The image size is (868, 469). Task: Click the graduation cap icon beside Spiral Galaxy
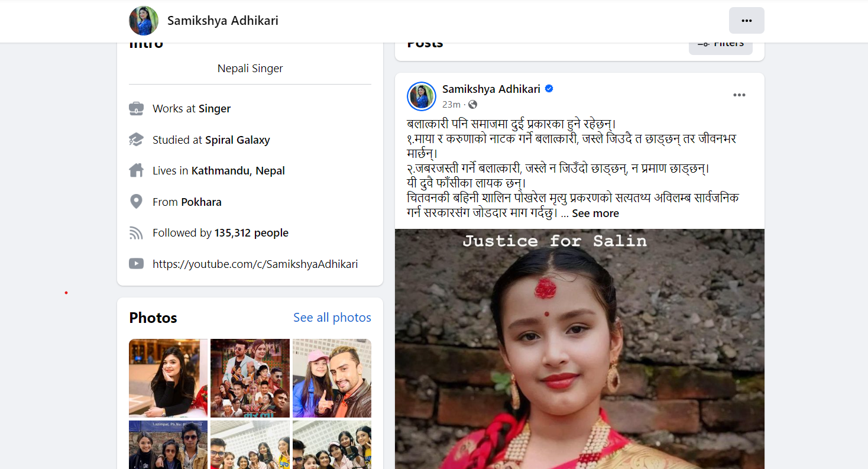pyautogui.click(x=136, y=140)
